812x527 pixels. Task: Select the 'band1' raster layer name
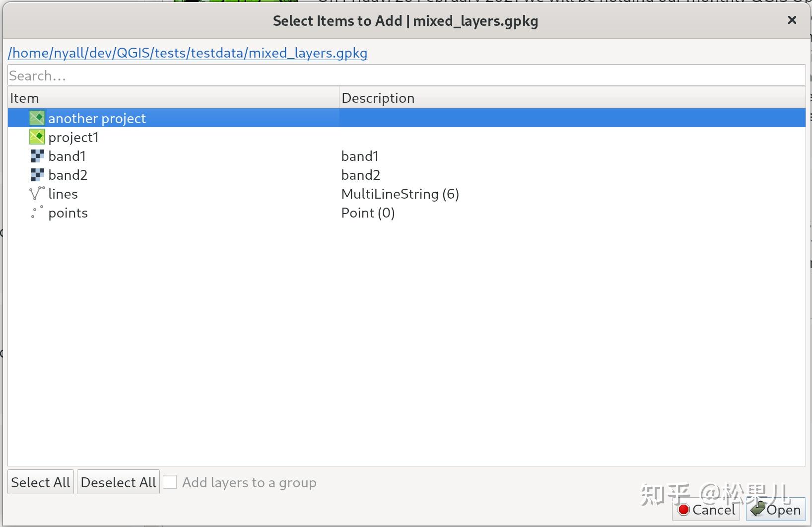click(x=67, y=156)
